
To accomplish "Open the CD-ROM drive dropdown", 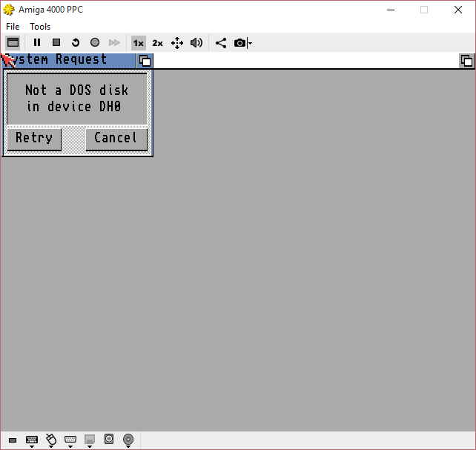I will tap(128, 440).
